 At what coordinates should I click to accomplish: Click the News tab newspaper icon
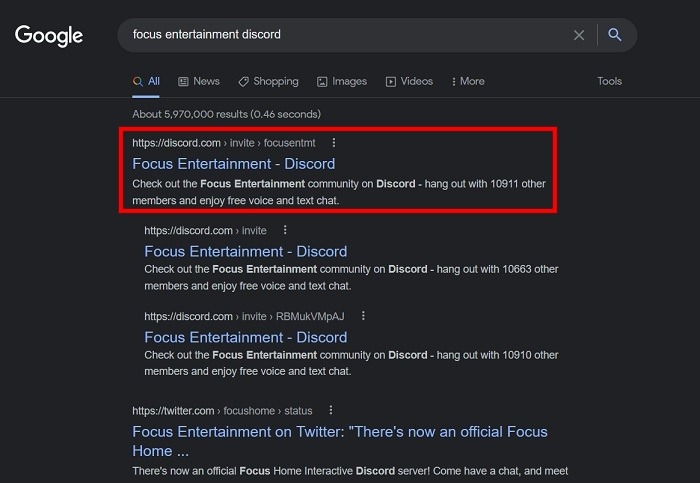pyautogui.click(x=183, y=81)
